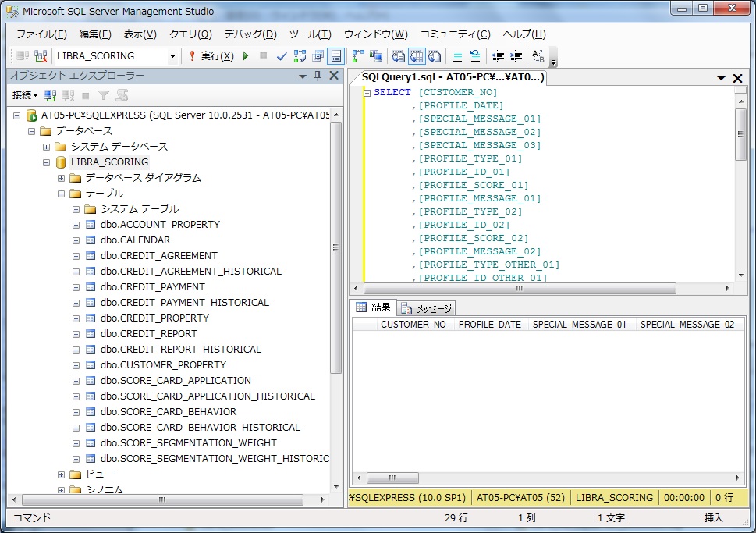Viewport: 756px width, 533px height.
Task: Select dbo.CREDIT_PAYMENT_HISTORICAL in the tree
Action: click(185, 303)
